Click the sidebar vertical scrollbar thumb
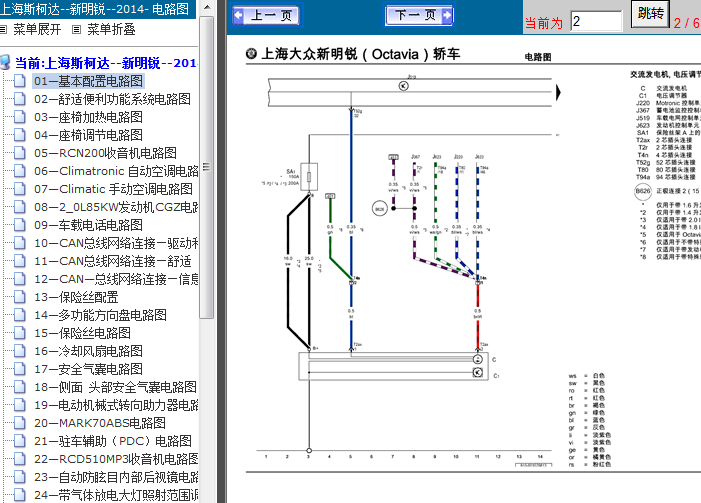Viewport: 701px width, 503px height. [x=207, y=167]
